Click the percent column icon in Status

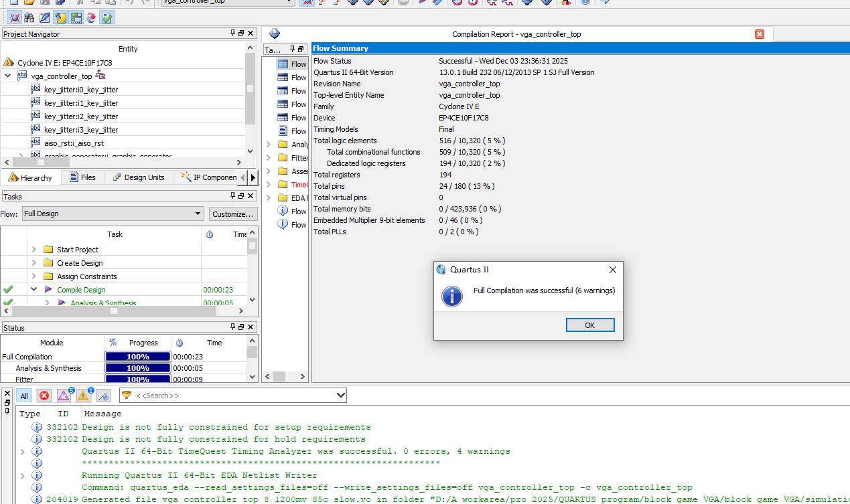click(x=113, y=342)
